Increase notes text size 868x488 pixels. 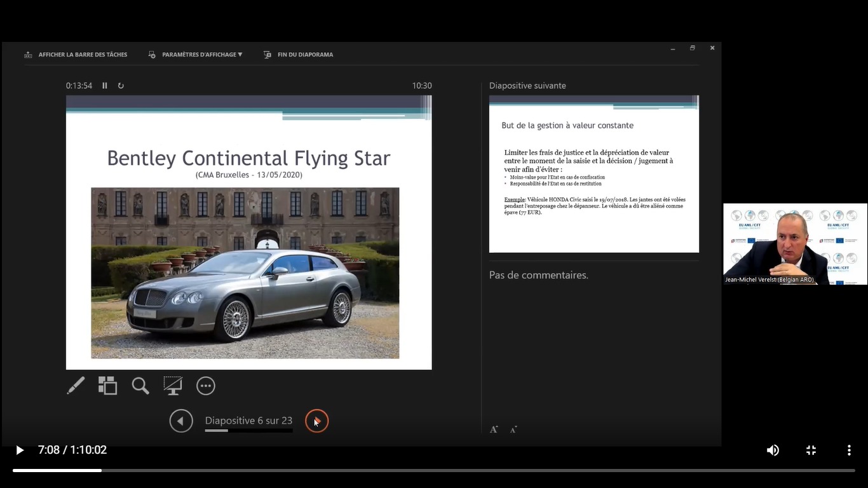click(x=494, y=430)
